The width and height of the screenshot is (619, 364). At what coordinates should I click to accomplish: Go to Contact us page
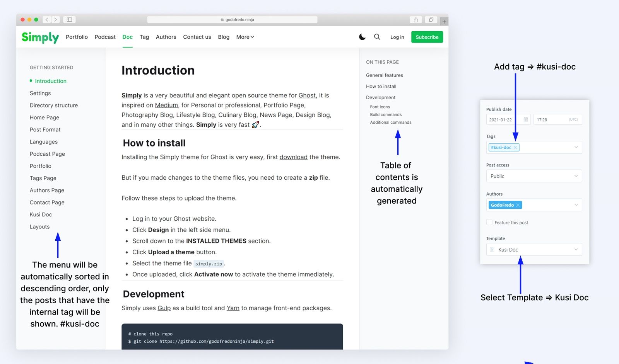[x=197, y=37]
